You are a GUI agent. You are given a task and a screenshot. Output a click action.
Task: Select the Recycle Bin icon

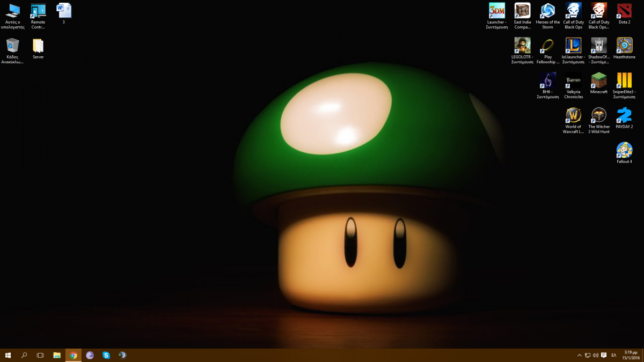[12, 51]
